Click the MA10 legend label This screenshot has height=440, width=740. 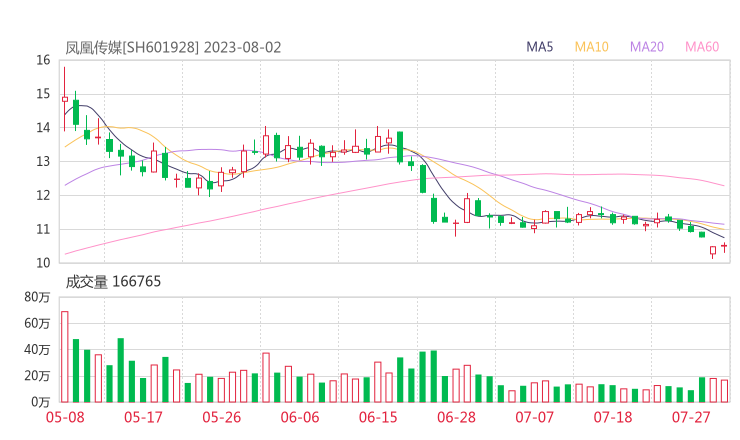591,47
